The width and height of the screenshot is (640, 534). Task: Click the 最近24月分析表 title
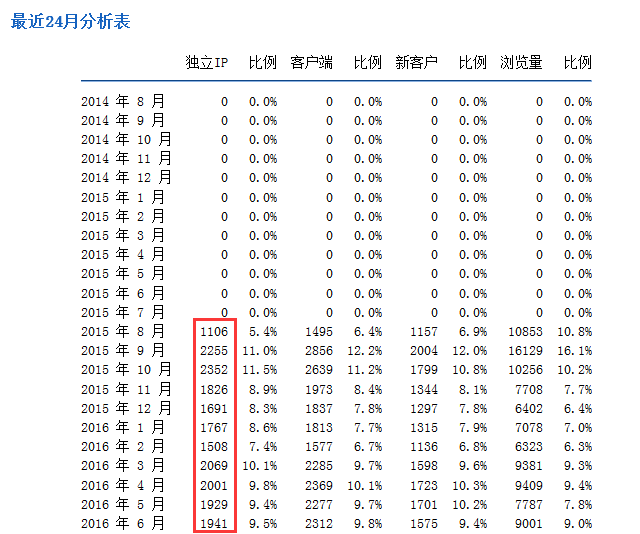[70, 21]
